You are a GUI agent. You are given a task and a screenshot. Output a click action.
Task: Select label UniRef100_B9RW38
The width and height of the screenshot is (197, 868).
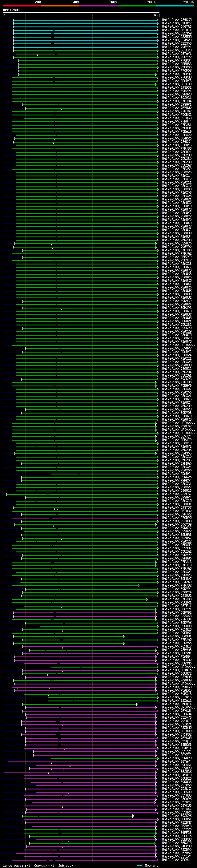pyautogui.click(x=176, y=782)
